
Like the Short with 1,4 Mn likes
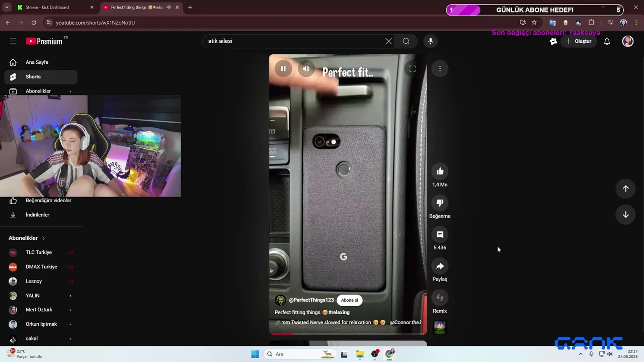[440, 171]
